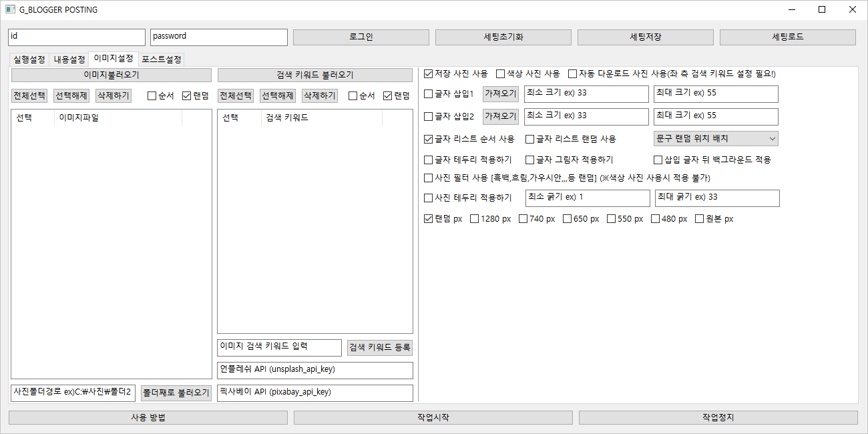This screenshot has width=868, height=434.
Task: Enable the 색상 사진 사용 checkbox
Action: tap(501, 73)
